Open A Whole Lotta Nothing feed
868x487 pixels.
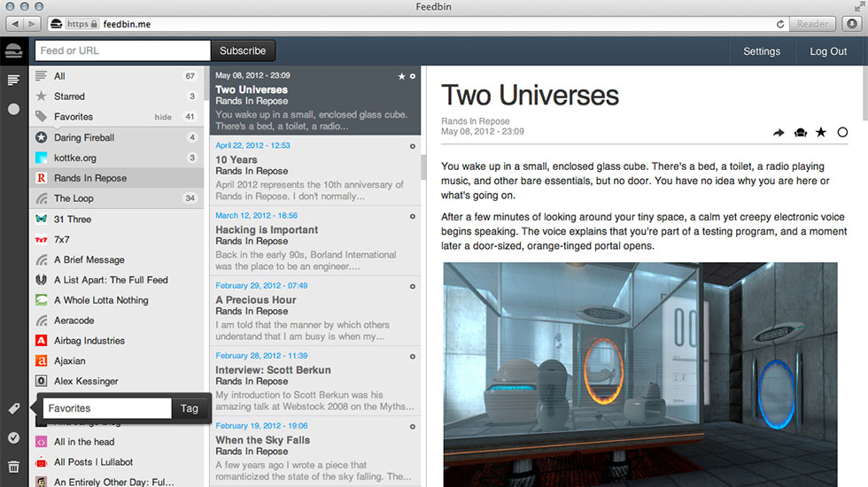(x=116, y=300)
